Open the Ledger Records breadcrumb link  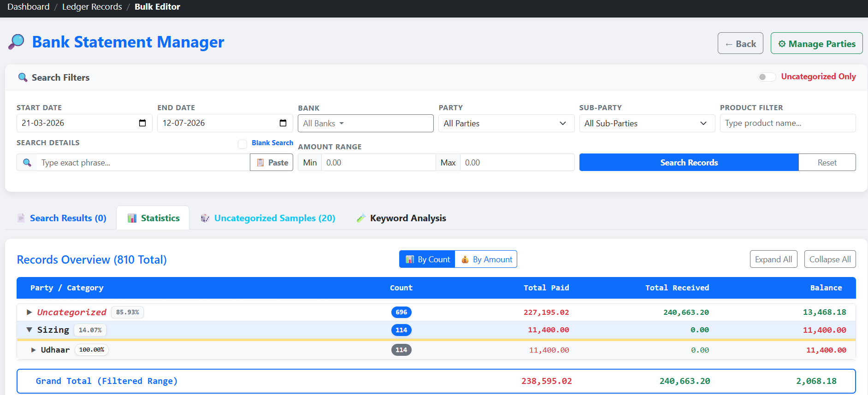92,7
